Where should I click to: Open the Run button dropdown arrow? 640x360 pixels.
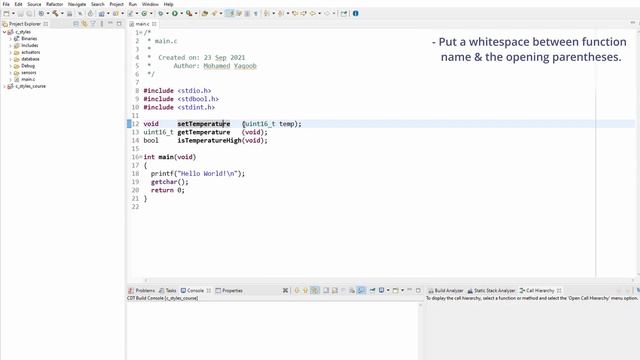click(x=182, y=13)
